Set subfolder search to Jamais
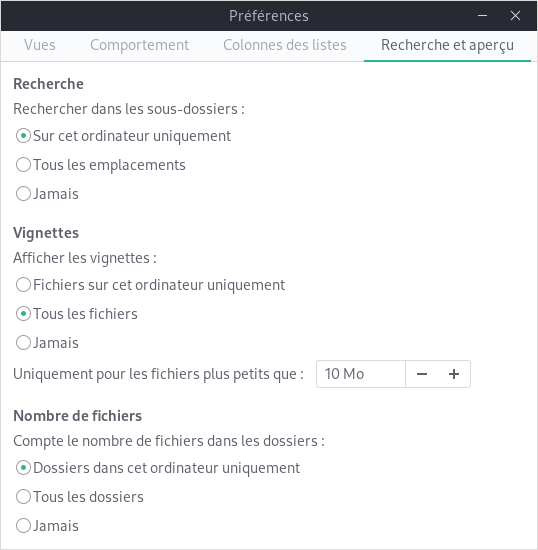This screenshot has height=550, width=538. 47,194
